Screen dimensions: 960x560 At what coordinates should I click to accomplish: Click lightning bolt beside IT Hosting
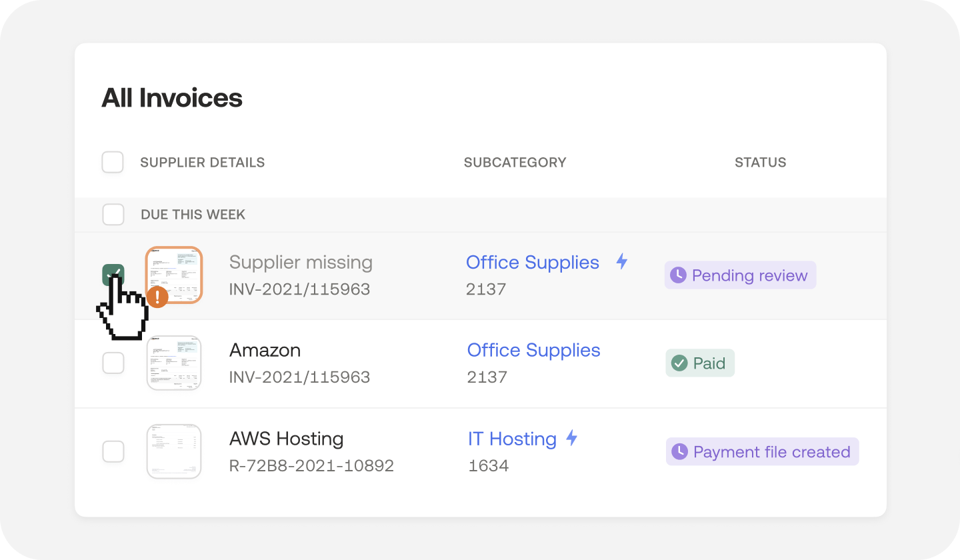click(571, 438)
